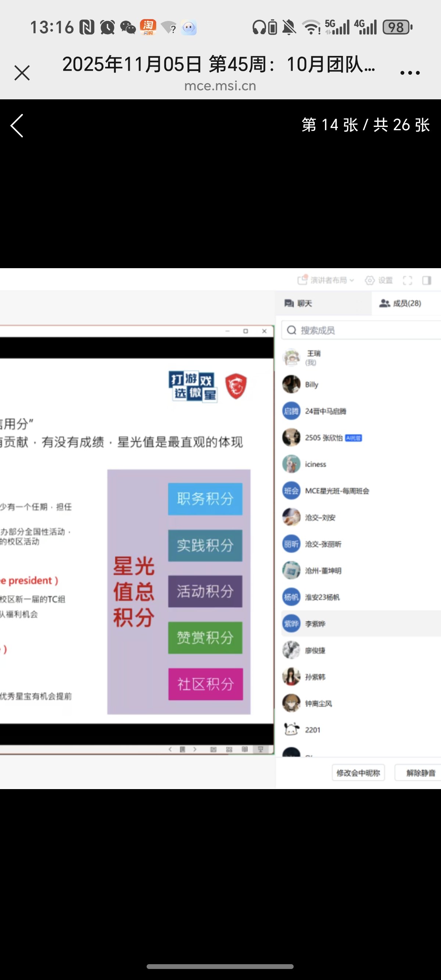
Task: Click the 职务积分 blue box
Action: click(205, 499)
